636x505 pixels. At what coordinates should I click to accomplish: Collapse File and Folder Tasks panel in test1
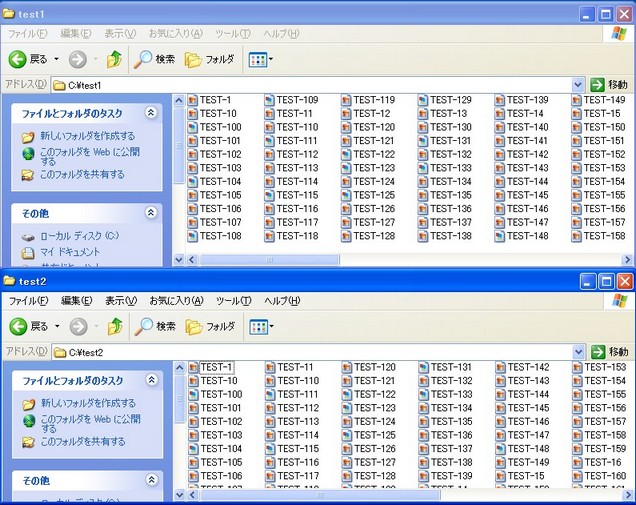point(151,114)
